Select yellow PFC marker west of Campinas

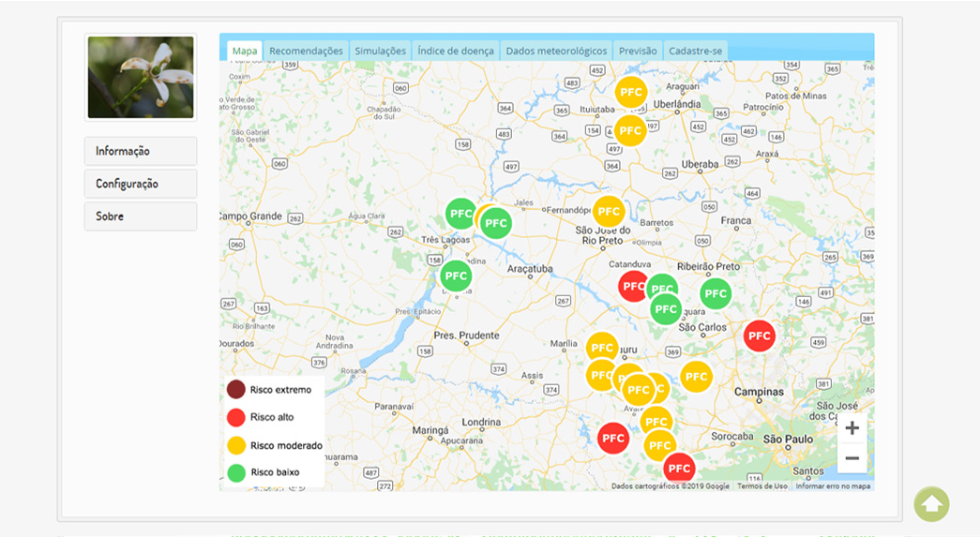tap(696, 377)
